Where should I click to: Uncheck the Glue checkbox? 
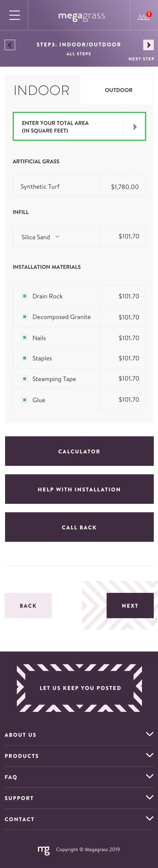(x=24, y=400)
